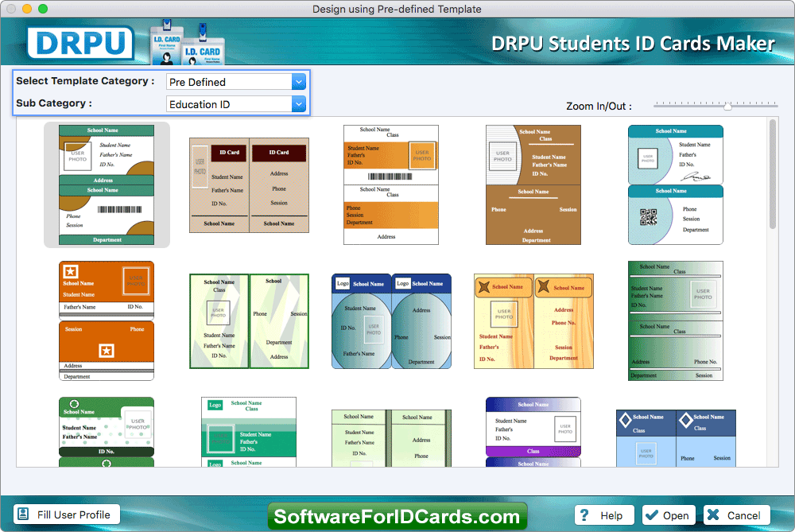Click the "Select Template Category :" label
Viewport: 795px width, 532px height.
pos(85,81)
